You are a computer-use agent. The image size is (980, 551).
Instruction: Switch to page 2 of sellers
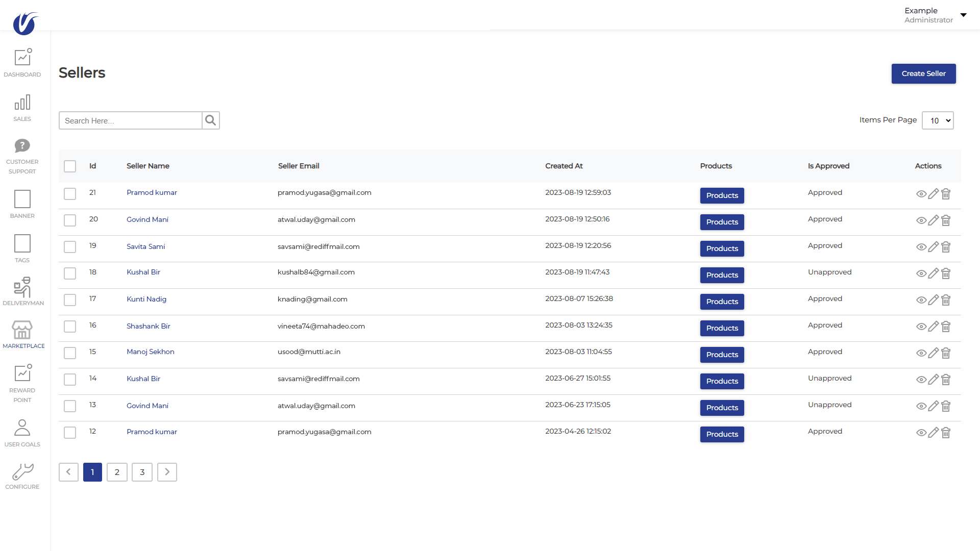117,472
